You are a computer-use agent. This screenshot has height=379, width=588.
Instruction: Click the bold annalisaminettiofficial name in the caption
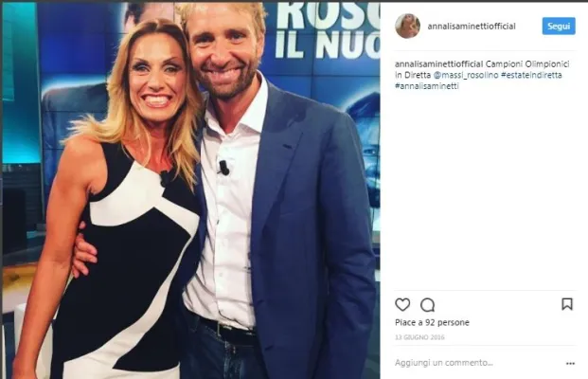point(438,64)
